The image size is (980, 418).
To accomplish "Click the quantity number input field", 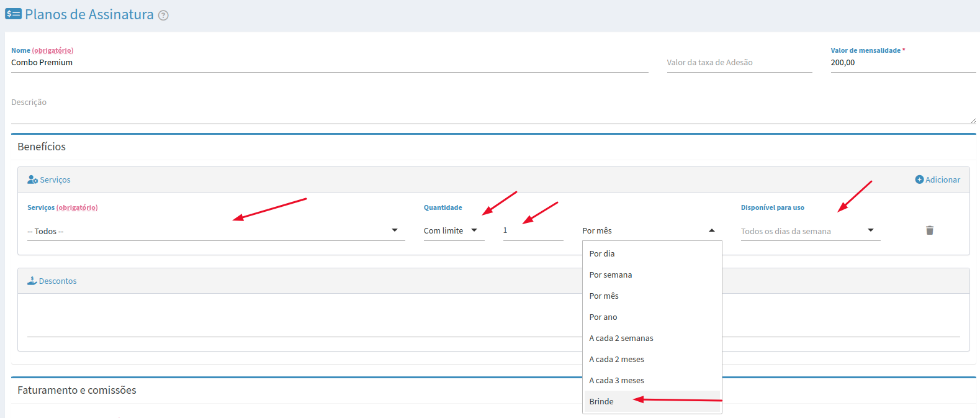I will click(x=533, y=230).
